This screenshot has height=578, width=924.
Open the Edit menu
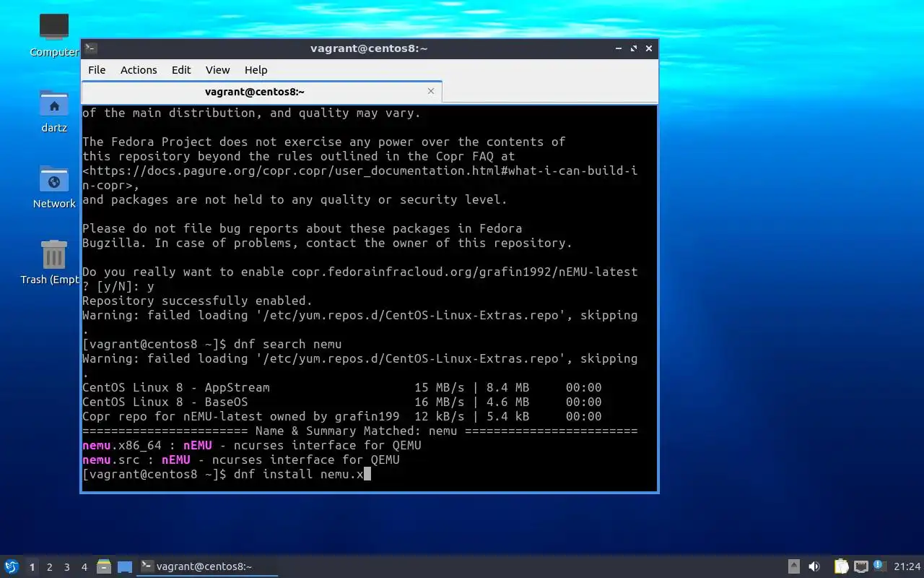click(181, 70)
